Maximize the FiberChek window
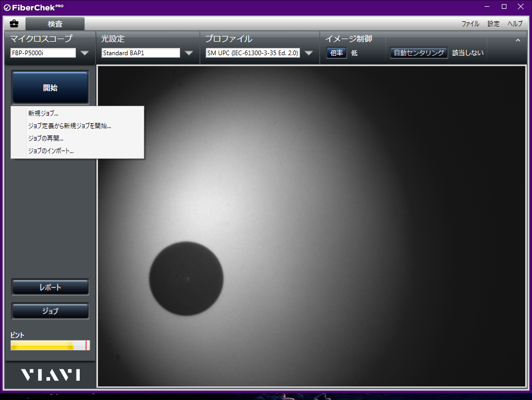The width and height of the screenshot is (532, 400). click(504, 6)
